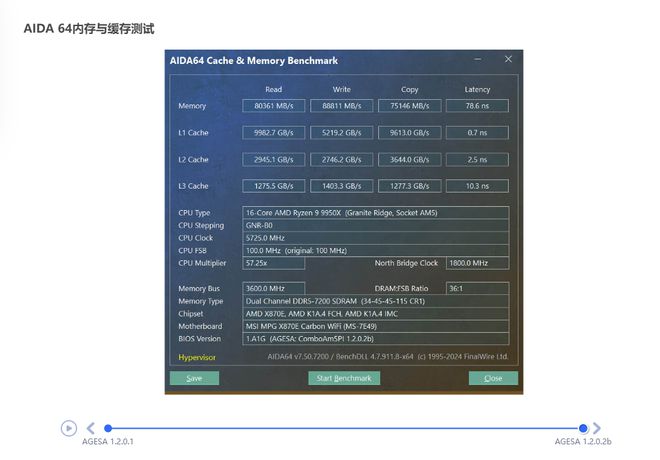The image size is (660, 460).
Task: Click the yellow Hypervisor label
Action: click(x=197, y=357)
